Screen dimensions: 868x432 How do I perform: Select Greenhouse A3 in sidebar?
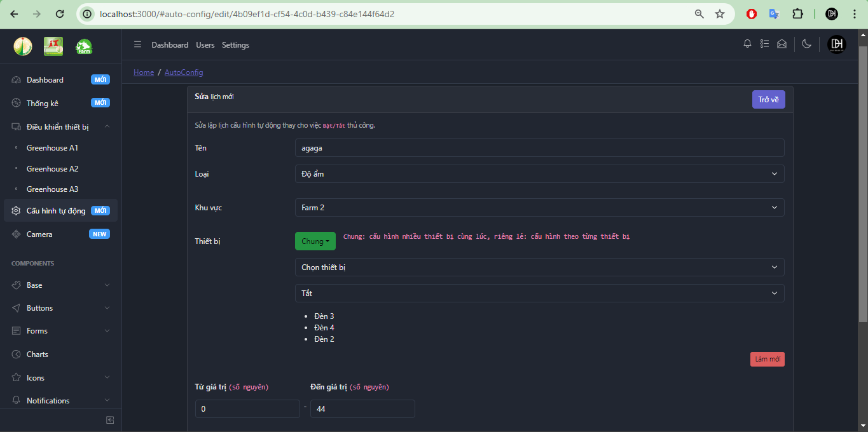pyautogui.click(x=52, y=189)
